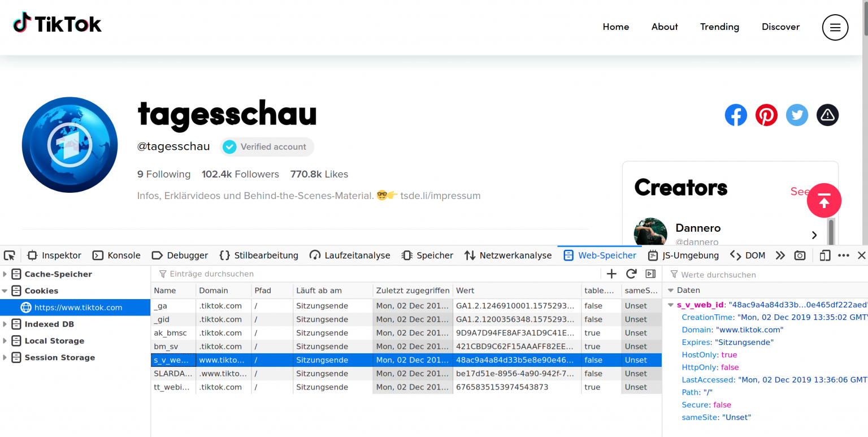Open the hamburger menu in the header

pos(835,27)
